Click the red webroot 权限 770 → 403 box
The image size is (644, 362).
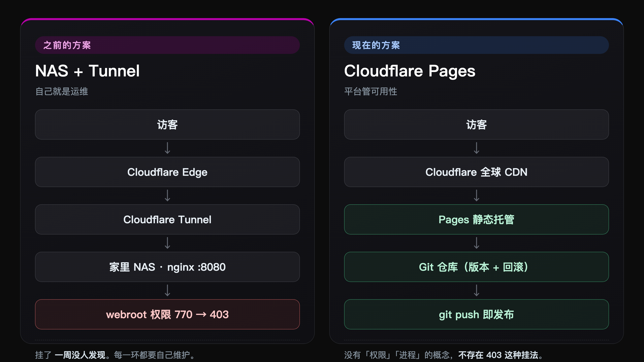tap(167, 314)
